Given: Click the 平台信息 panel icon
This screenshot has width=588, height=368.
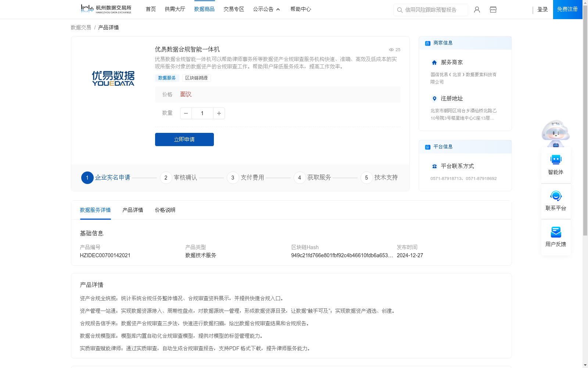Looking at the screenshot, I should (x=428, y=147).
